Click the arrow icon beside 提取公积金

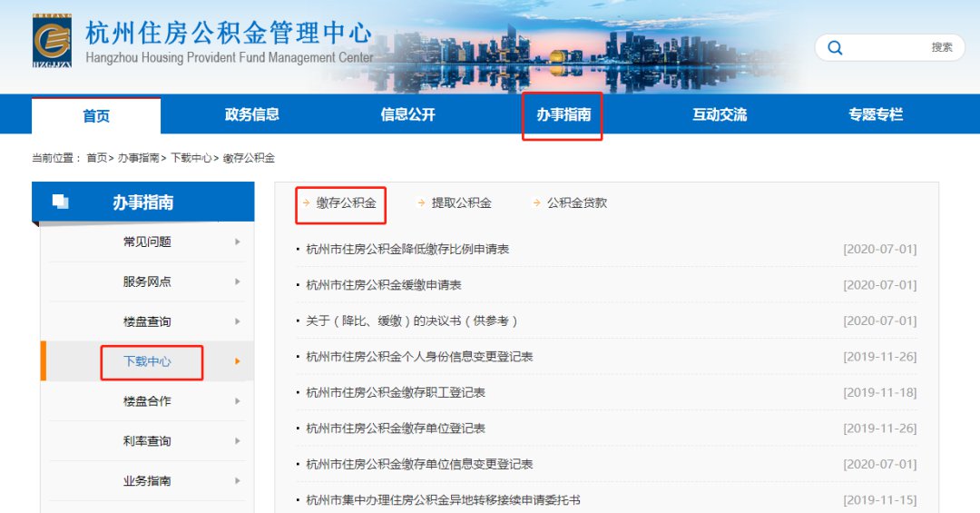coord(421,202)
